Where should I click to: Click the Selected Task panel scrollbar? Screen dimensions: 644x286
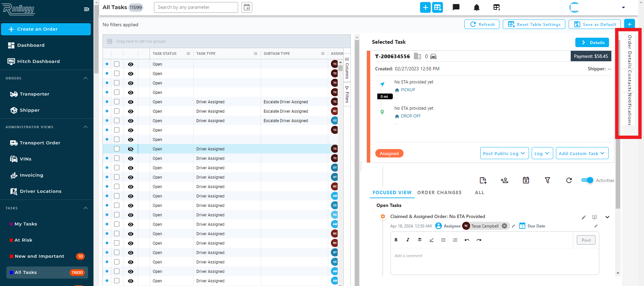click(x=618, y=124)
